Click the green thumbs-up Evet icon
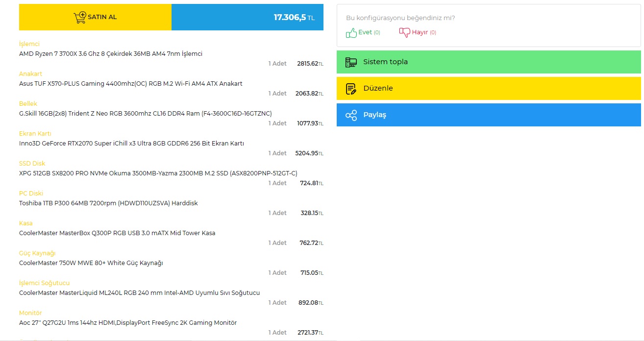The image size is (644, 341). pyautogui.click(x=351, y=33)
